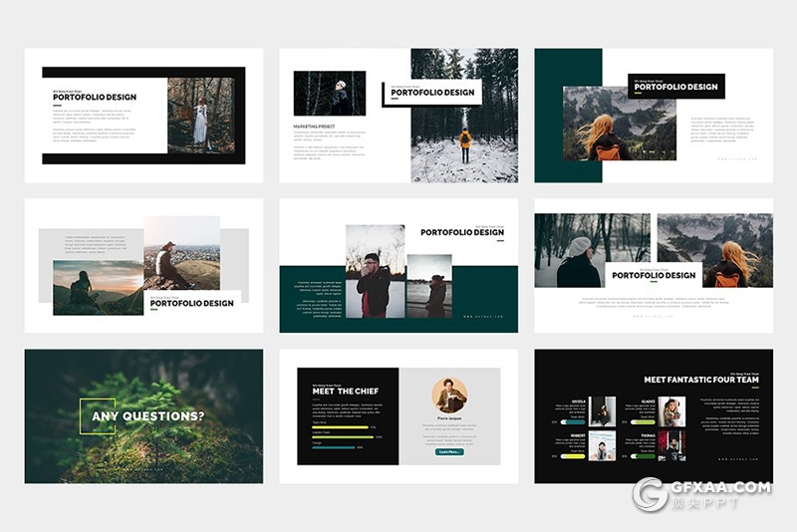This screenshot has height=532, width=797.
Task: Click the teal Design progress bar
Action: [x=334, y=447]
